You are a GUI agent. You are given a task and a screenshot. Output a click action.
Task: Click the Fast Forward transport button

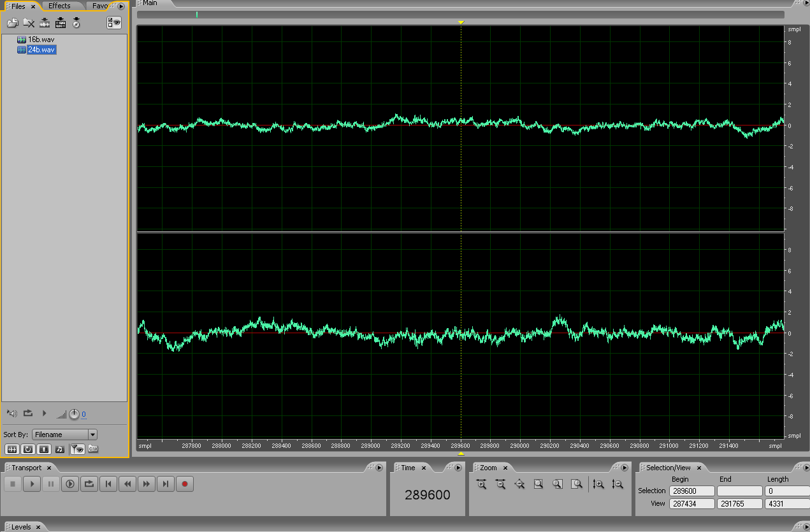pos(147,484)
